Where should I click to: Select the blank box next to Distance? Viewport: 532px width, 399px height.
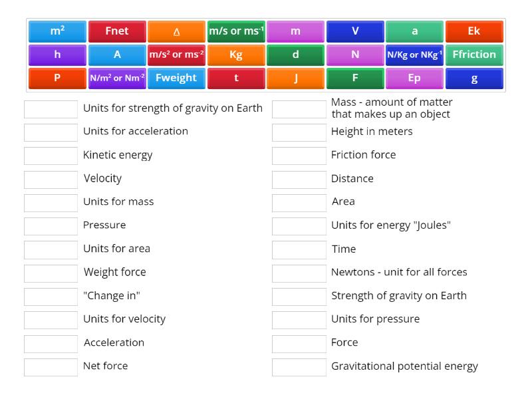[299, 179]
